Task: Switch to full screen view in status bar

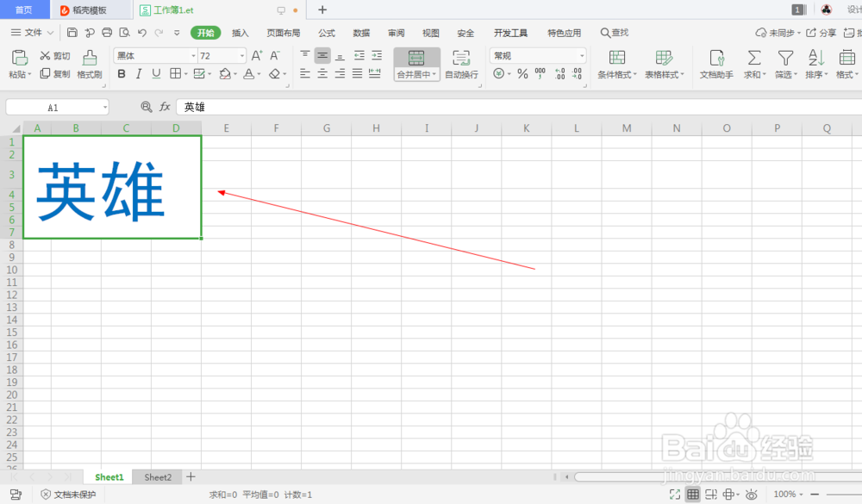Action: [x=675, y=495]
